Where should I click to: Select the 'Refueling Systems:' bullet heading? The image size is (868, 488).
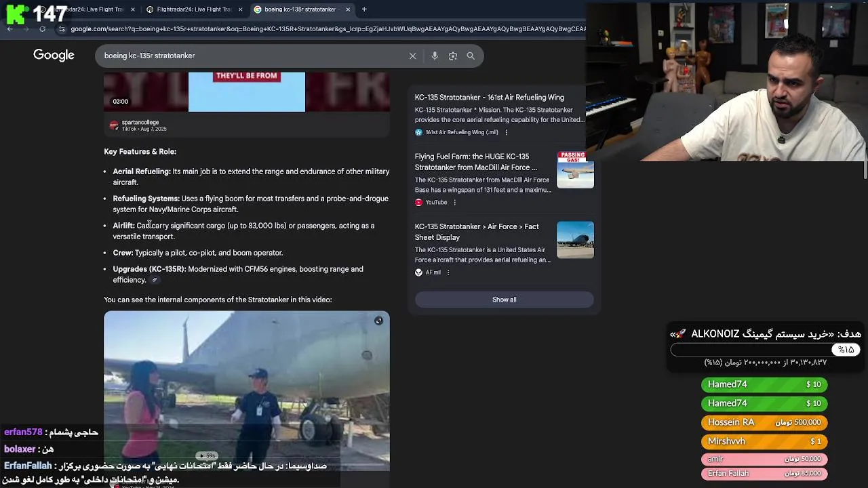(x=146, y=199)
